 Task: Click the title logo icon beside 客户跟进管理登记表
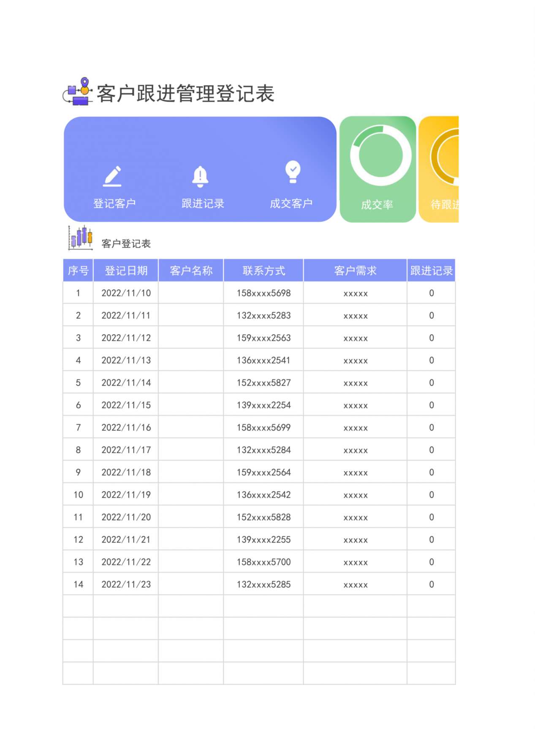[x=78, y=91]
